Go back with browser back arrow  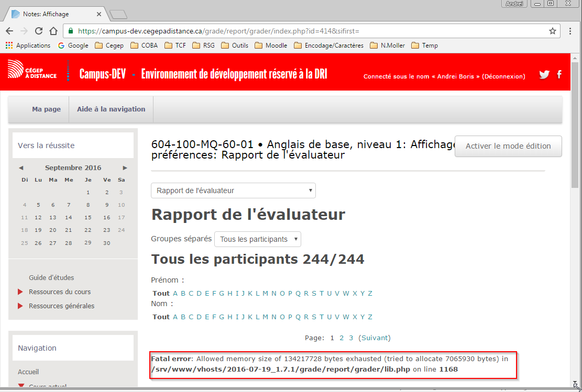click(x=9, y=31)
